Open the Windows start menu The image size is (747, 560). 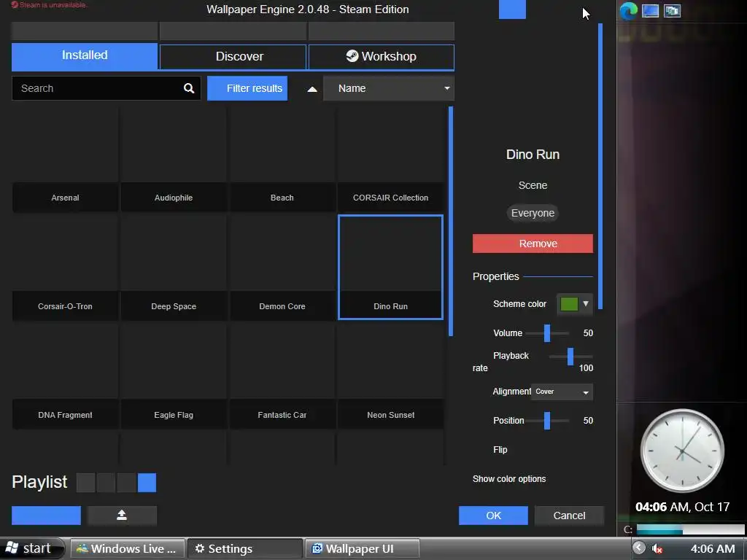pyautogui.click(x=31, y=548)
